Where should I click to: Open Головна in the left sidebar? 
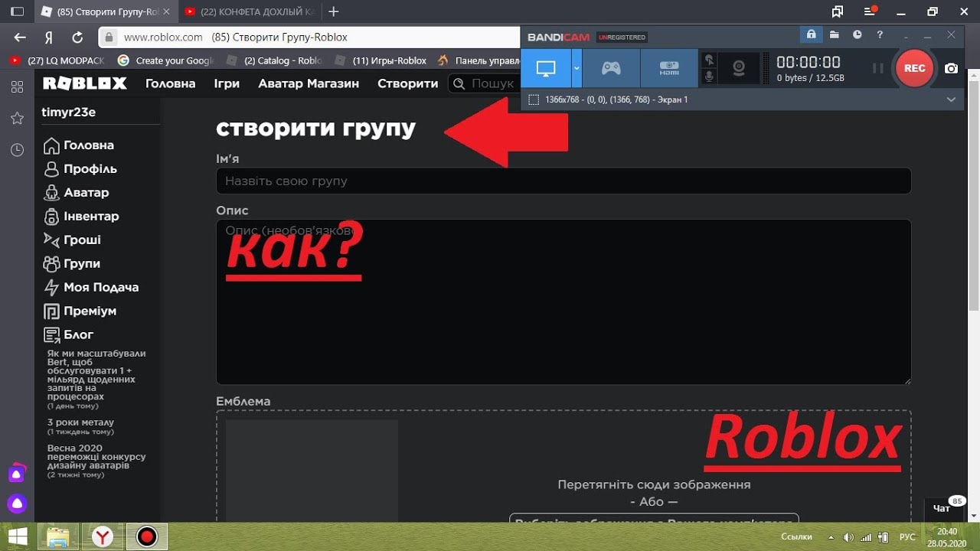pyautogui.click(x=79, y=145)
